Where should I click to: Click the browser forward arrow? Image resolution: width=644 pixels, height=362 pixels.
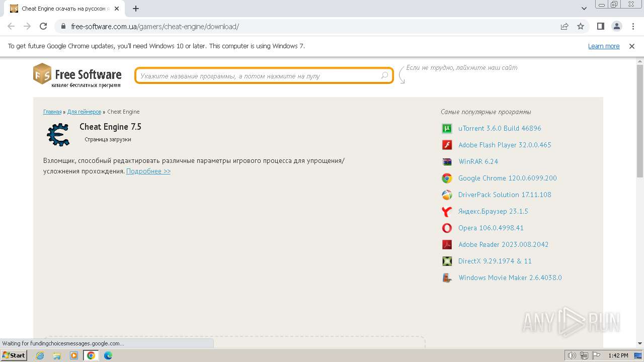coord(27,26)
